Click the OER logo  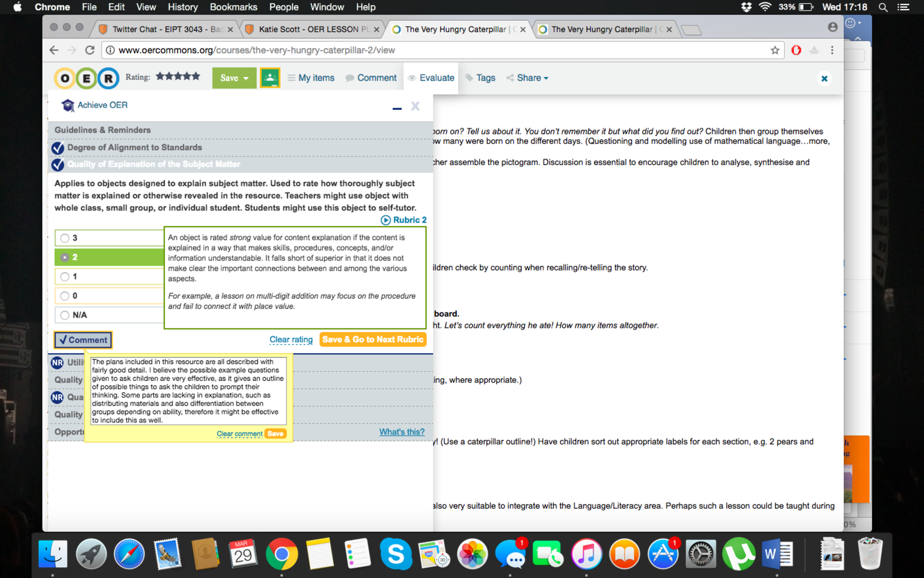tap(87, 78)
